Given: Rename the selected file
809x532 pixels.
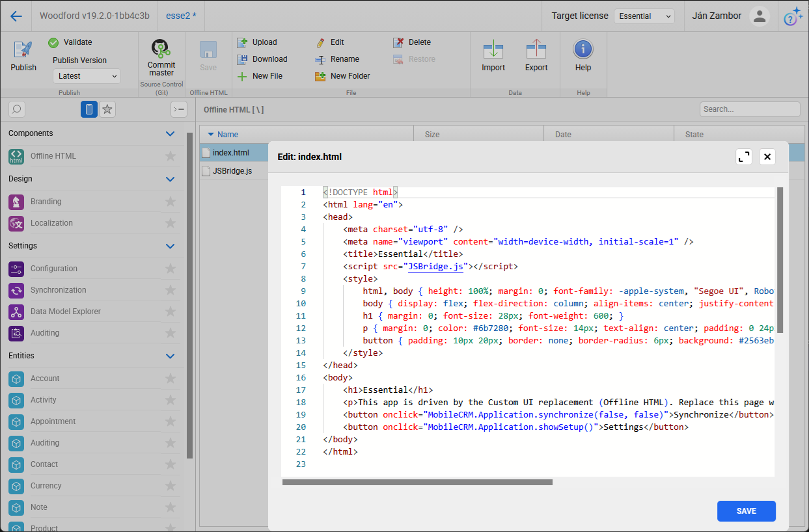Looking at the screenshot, I should click(337, 59).
